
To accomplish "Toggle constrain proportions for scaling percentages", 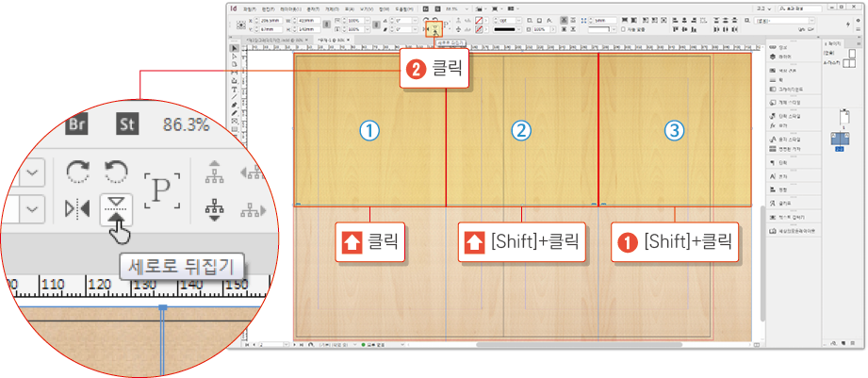I will click(x=376, y=25).
